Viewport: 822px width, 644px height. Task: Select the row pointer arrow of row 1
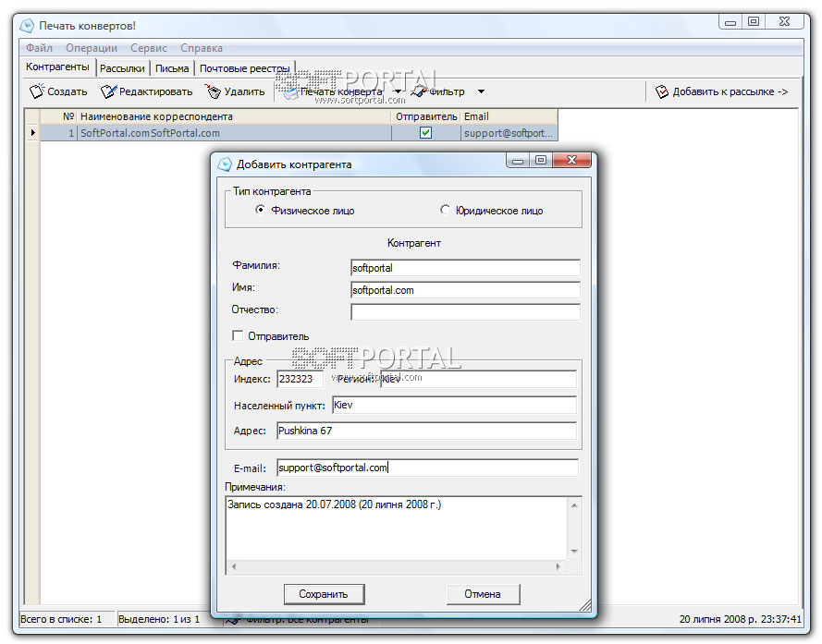pos(32,132)
